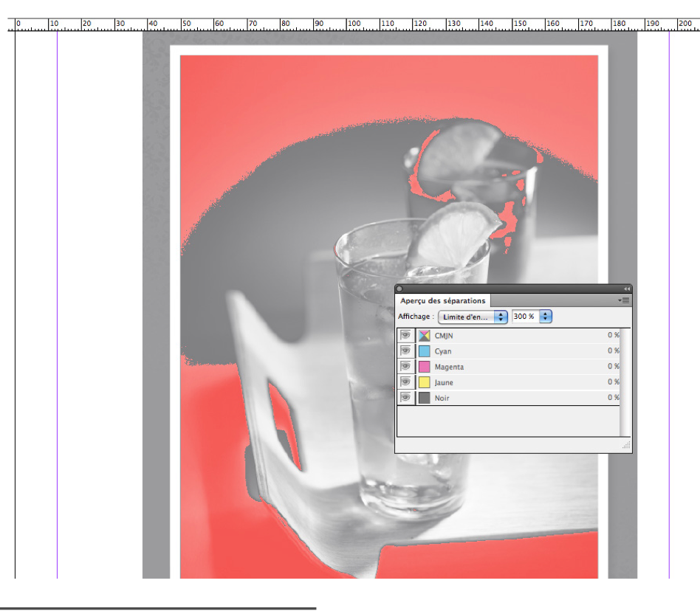Close the separations panel with round button
The height and width of the screenshot is (614, 700).
pyautogui.click(x=399, y=289)
